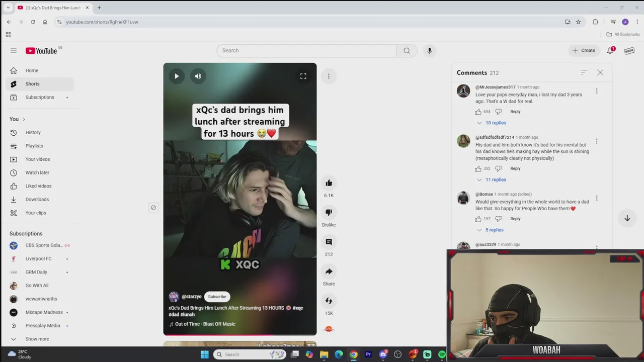Open the comments sort options

pyautogui.click(x=584, y=72)
